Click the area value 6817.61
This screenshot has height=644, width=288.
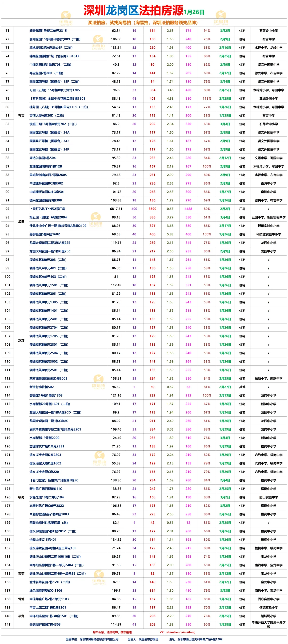116,209
